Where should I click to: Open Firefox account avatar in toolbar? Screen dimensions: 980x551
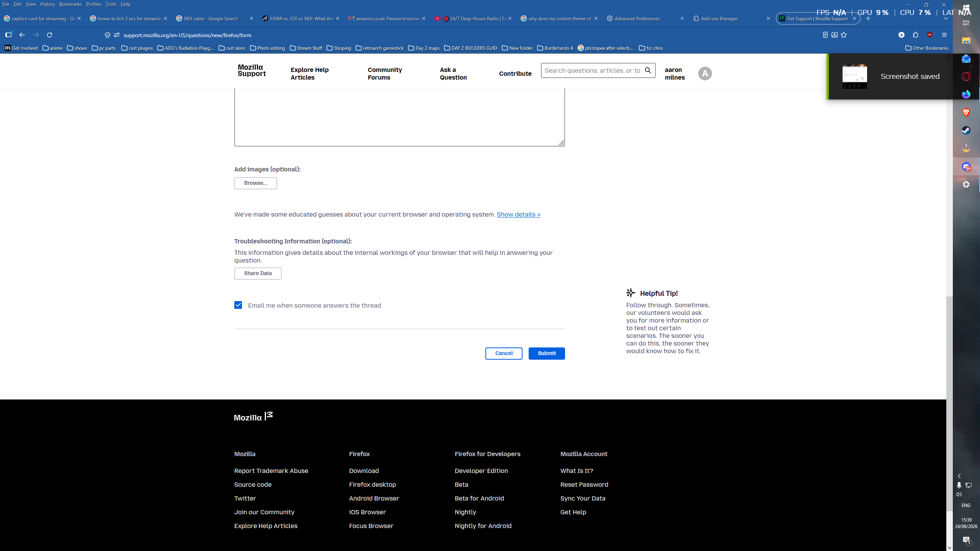point(902,35)
